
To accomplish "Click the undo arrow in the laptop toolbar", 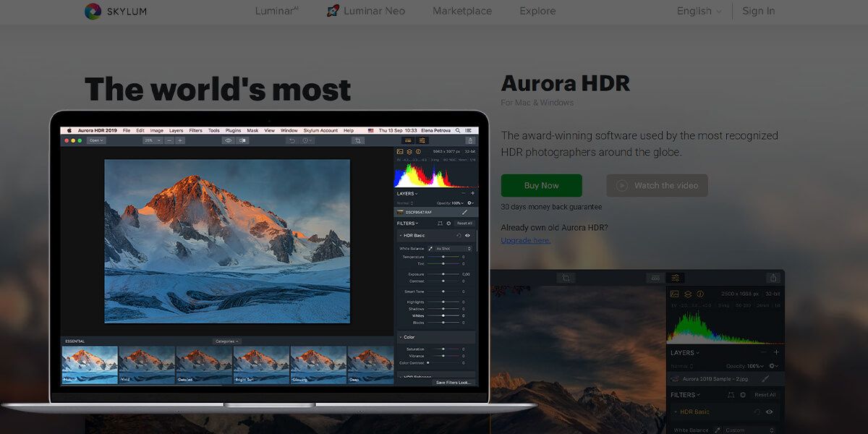I will (x=292, y=140).
